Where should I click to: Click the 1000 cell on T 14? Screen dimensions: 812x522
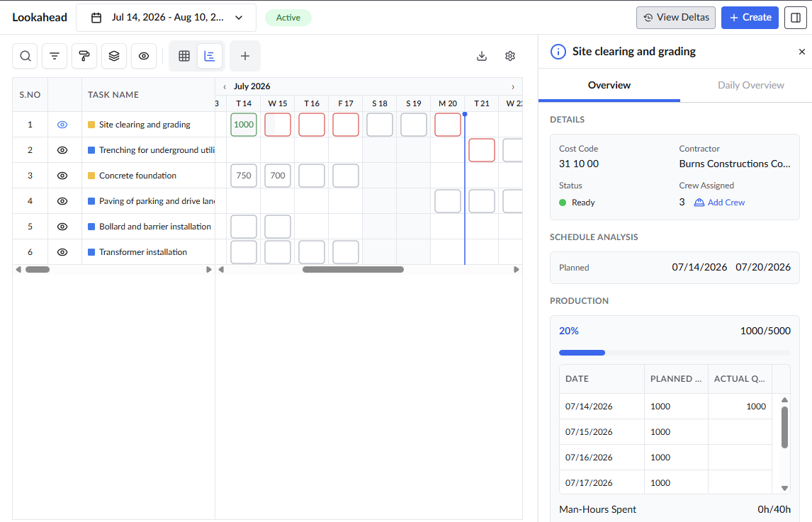click(x=244, y=125)
